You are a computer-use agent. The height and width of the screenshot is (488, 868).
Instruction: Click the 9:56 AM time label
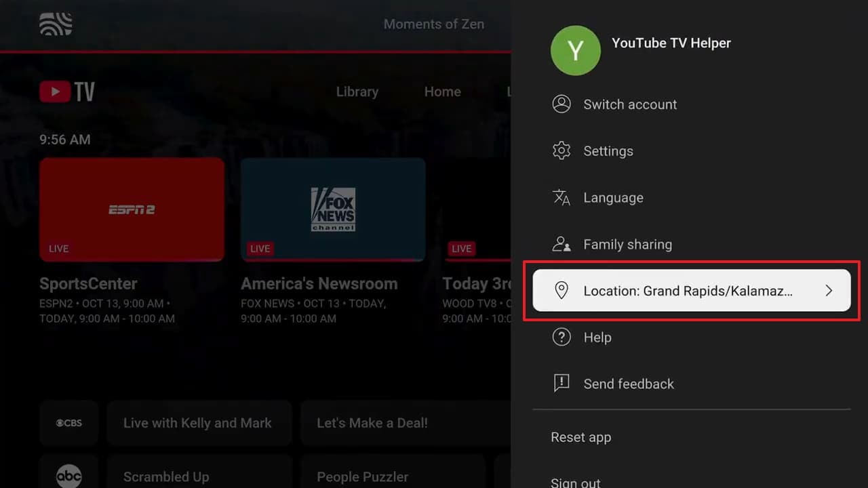[65, 140]
